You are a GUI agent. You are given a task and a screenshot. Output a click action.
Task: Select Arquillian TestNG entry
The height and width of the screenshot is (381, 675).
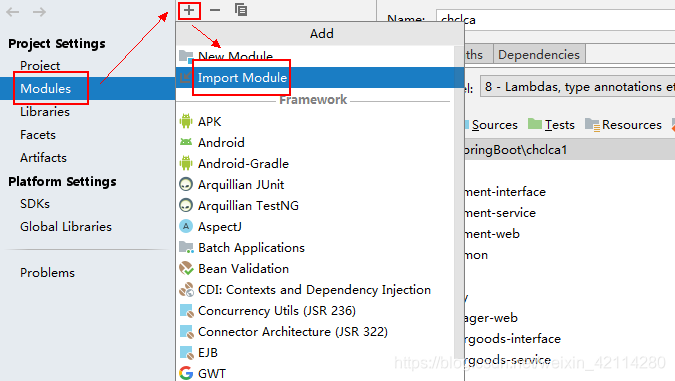pyautogui.click(x=316, y=206)
